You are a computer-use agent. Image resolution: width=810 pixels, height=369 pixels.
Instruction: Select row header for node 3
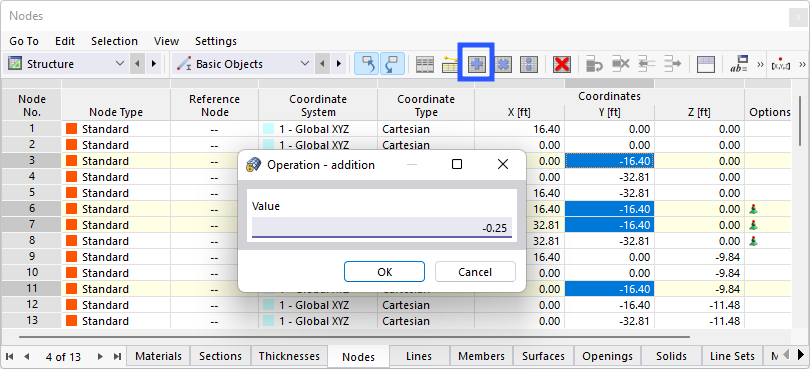[x=32, y=161]
